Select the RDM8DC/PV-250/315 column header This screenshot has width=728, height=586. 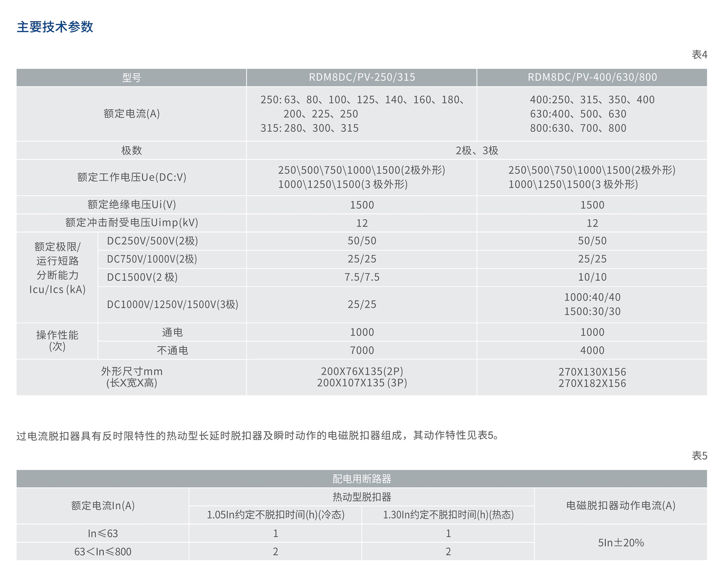pos(362,77)
